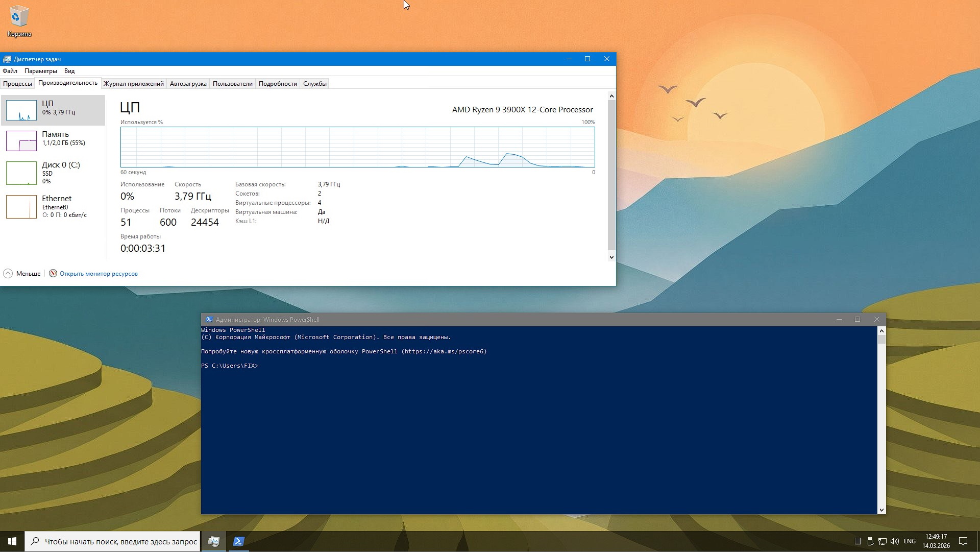Open the notification center icon
The image size is (980, 552).
(x=963, y=541)
